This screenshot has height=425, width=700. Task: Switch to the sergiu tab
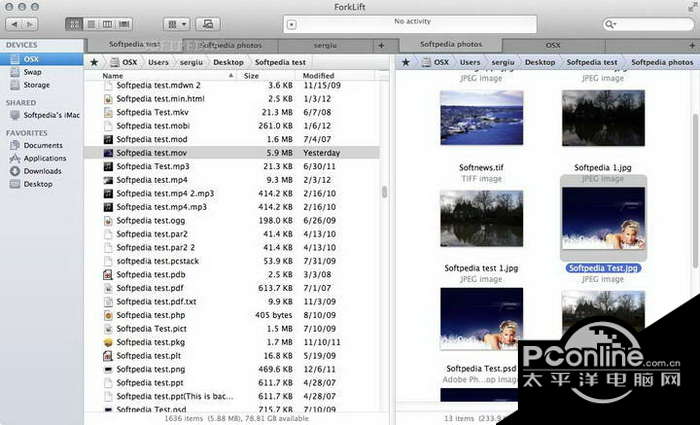(x=325, y=45)
